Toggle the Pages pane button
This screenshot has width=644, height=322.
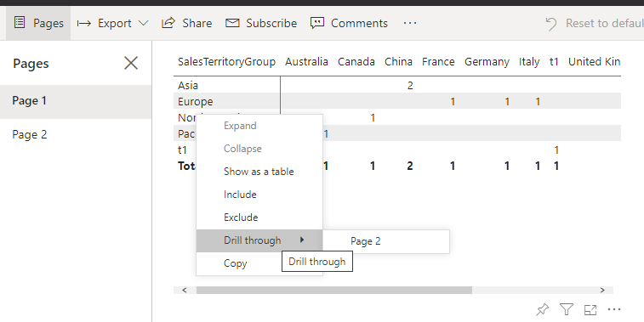pyautogui.click(x=38, y=23)
